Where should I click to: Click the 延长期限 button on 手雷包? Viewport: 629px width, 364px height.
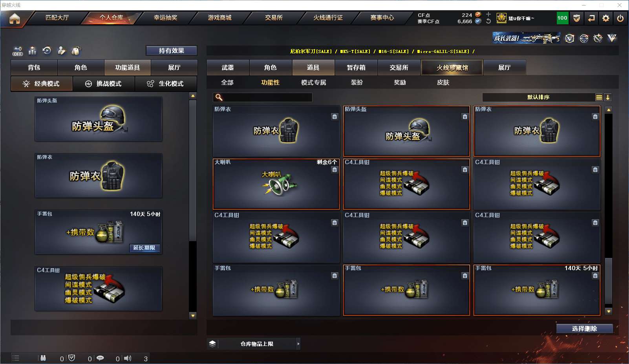[144, 248]
